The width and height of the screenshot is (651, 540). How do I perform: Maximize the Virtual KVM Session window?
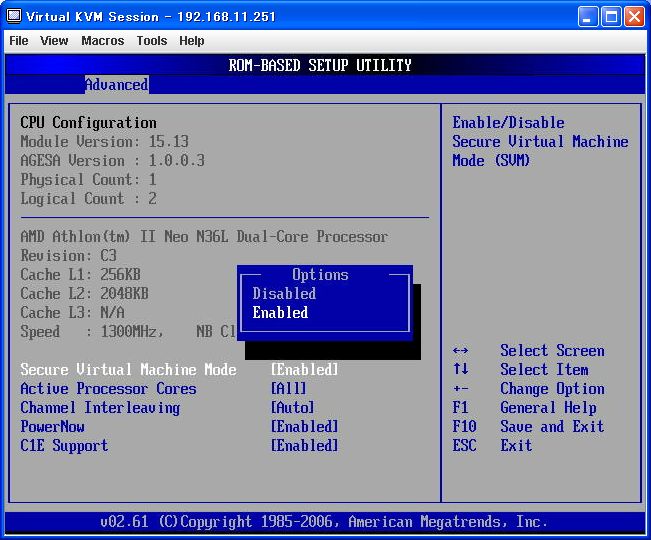[611, 17]
